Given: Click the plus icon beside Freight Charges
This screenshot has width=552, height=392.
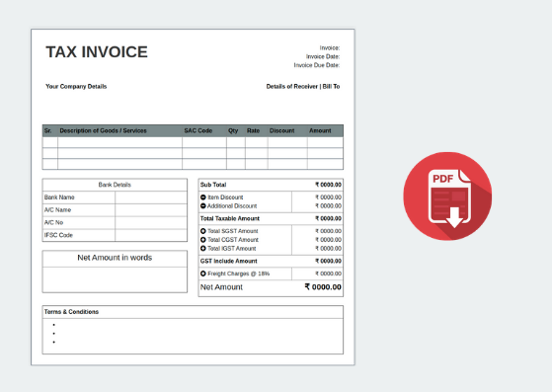Looking at the screenshot, I should tap(203, 274).
